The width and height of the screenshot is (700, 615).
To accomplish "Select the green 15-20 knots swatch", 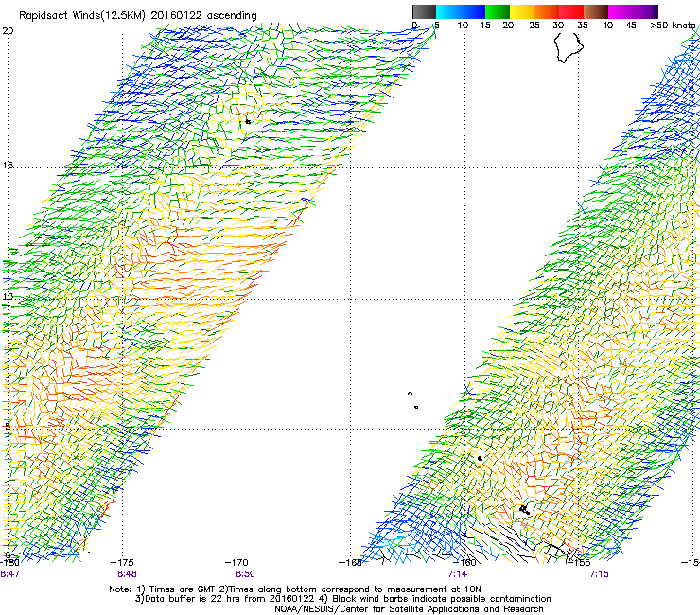I will tap(498, 11).
